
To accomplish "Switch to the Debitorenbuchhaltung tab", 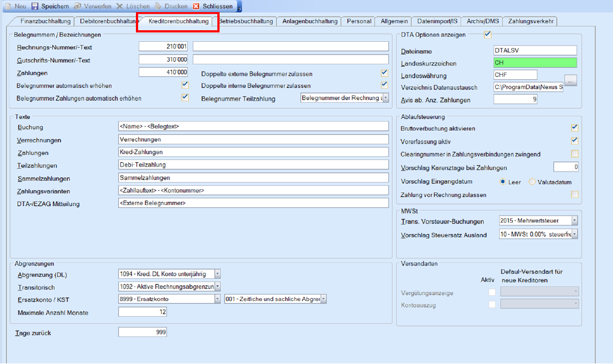I will [108, 21].
